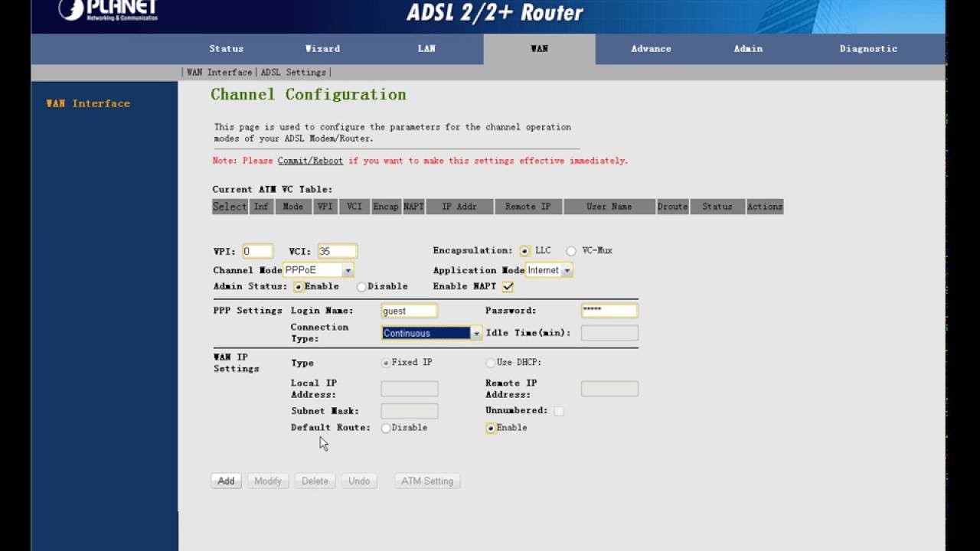Open the ATM Setting button
This screenshot has height=551, width=980.
click(x=427, y=481)
